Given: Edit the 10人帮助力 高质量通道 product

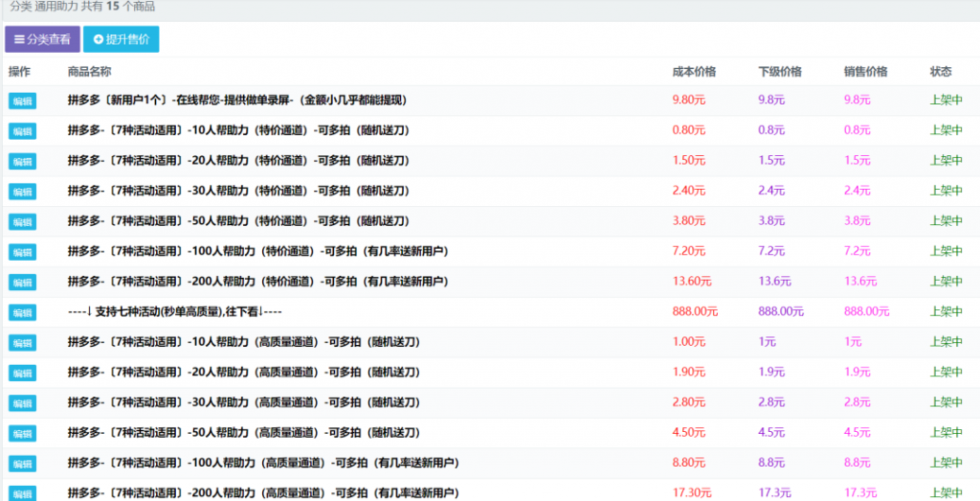Looking at the screenshot, I should click(x=23, y=343).
